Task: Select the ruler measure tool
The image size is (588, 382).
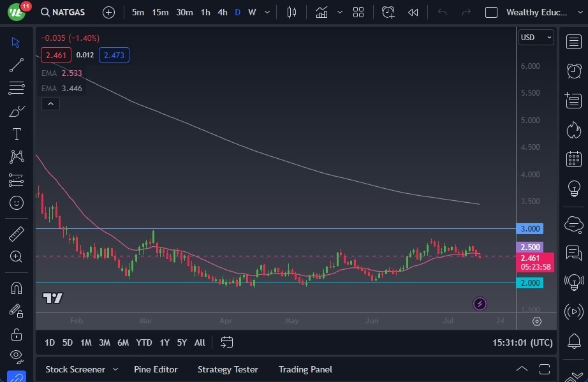Action: [x=16, y=234]
